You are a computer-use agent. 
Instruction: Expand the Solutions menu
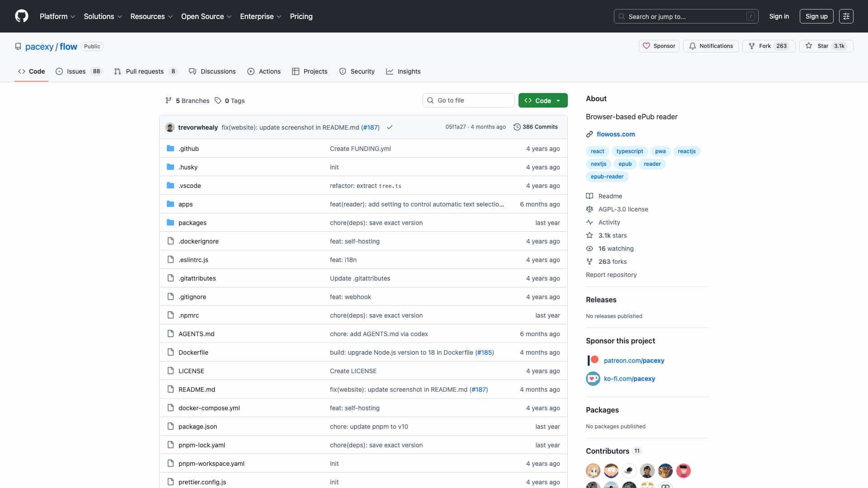103,16
